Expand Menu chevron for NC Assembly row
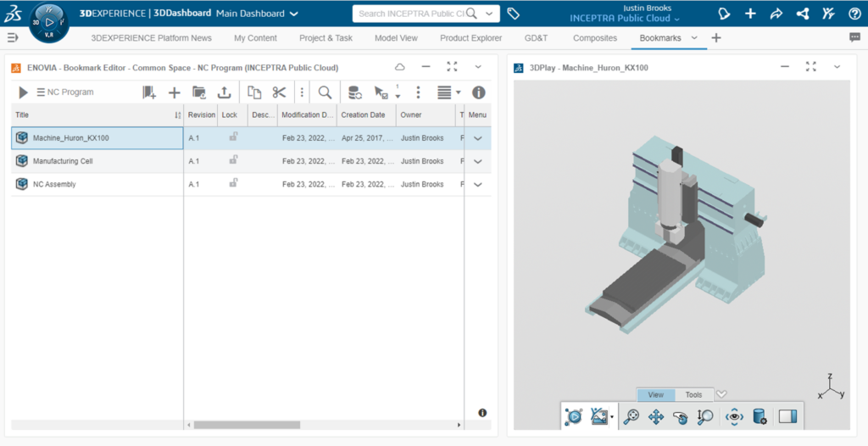The width and height of the screenshot is (868, 446). pyautogui.click(x=478, y=185)
